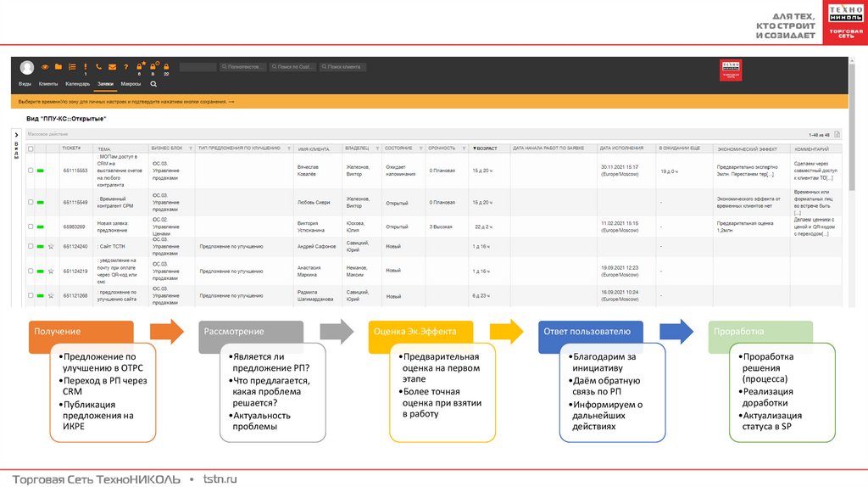Image resolution: width=868 pixels, height=487 pixels.
Task: Expand the collapsed views sidebar chevron
Action: 16,135
